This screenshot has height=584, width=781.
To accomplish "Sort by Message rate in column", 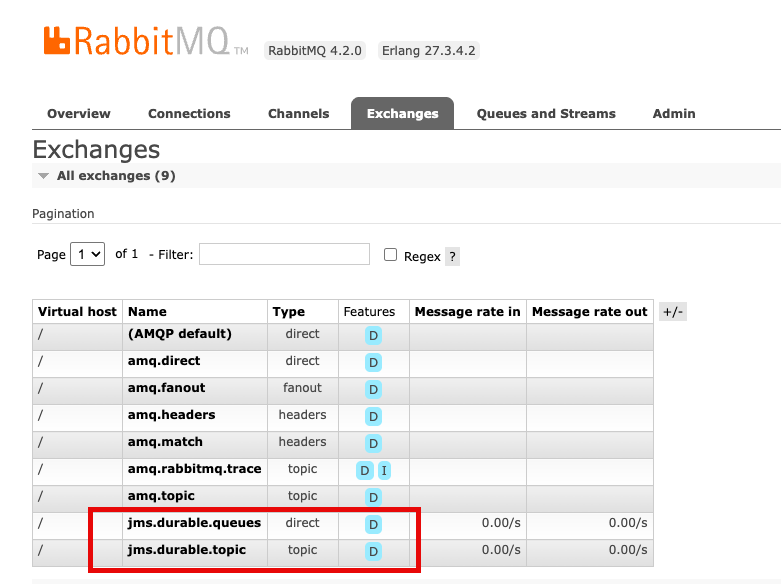I will 467,312.
